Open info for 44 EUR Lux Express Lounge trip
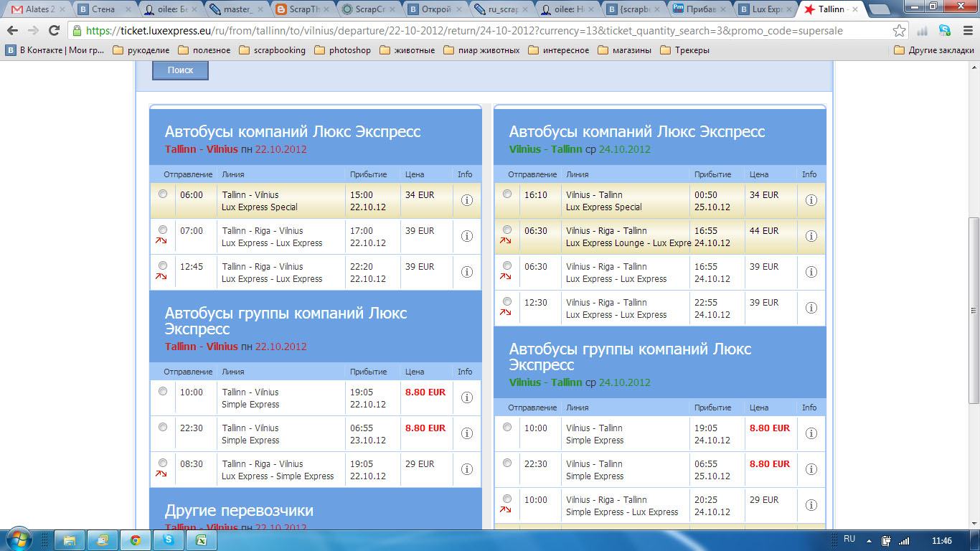980x551 pixels. [x=811, y=237]
